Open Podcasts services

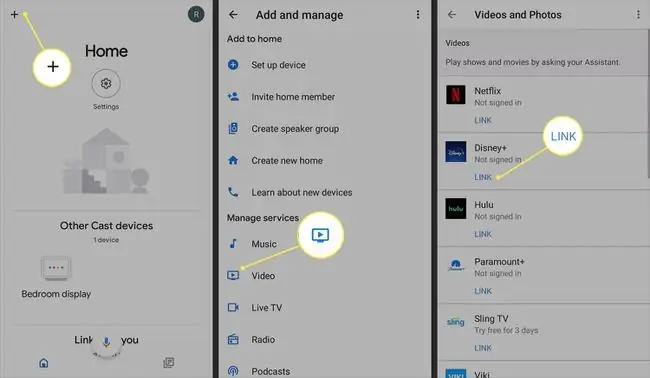point(271,371)
